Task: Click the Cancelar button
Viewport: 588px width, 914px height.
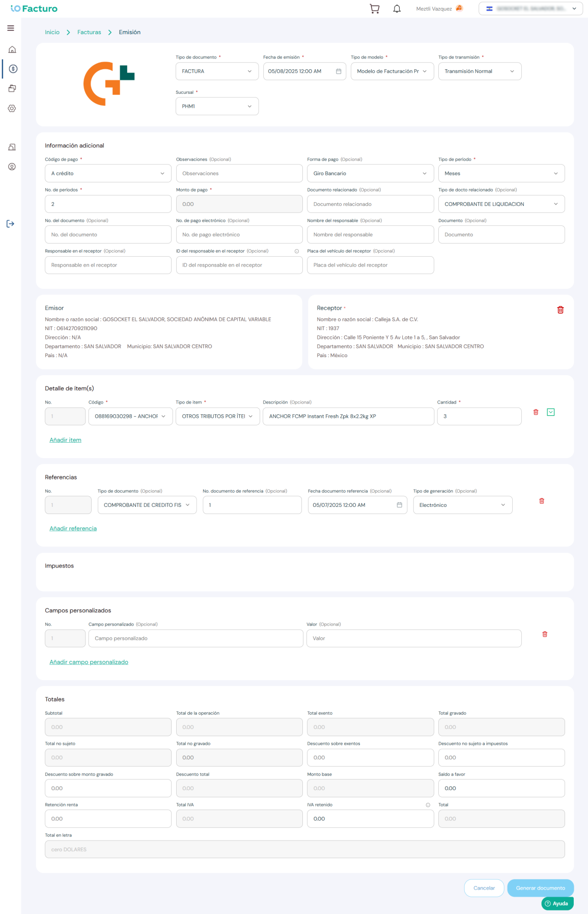Action: (x=484, y=888)
